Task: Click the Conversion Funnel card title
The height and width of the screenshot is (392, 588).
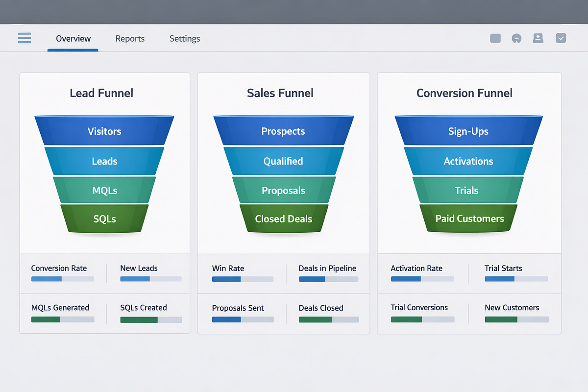Action: (465, 93)
